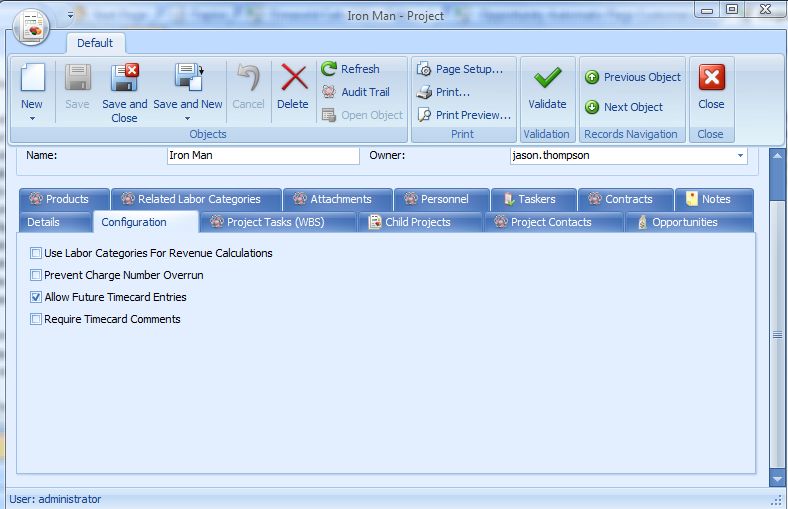
Task: Click the Print group label
Action: click(x=462, y=134)
